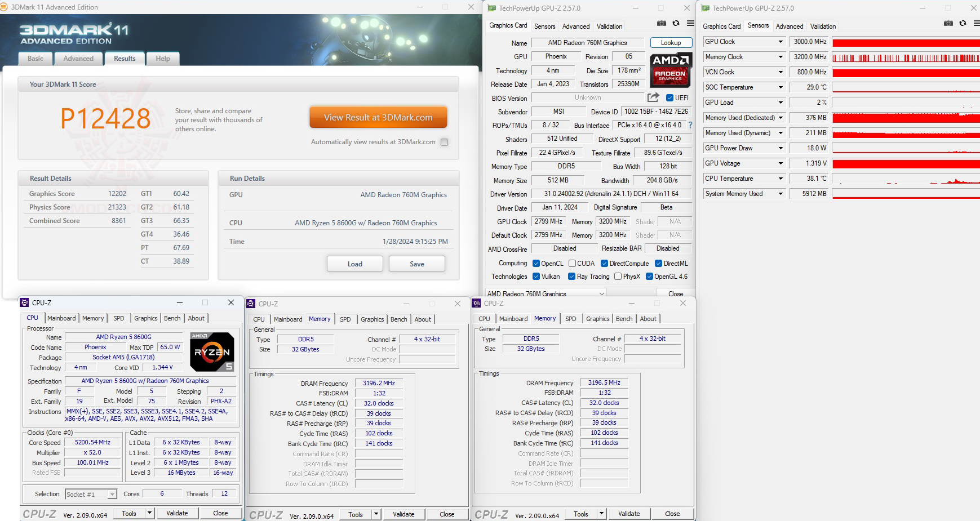Click Validate in the CPU-Z processor window
This screenshot has width=980, height=521.
[x=177, y=513]
